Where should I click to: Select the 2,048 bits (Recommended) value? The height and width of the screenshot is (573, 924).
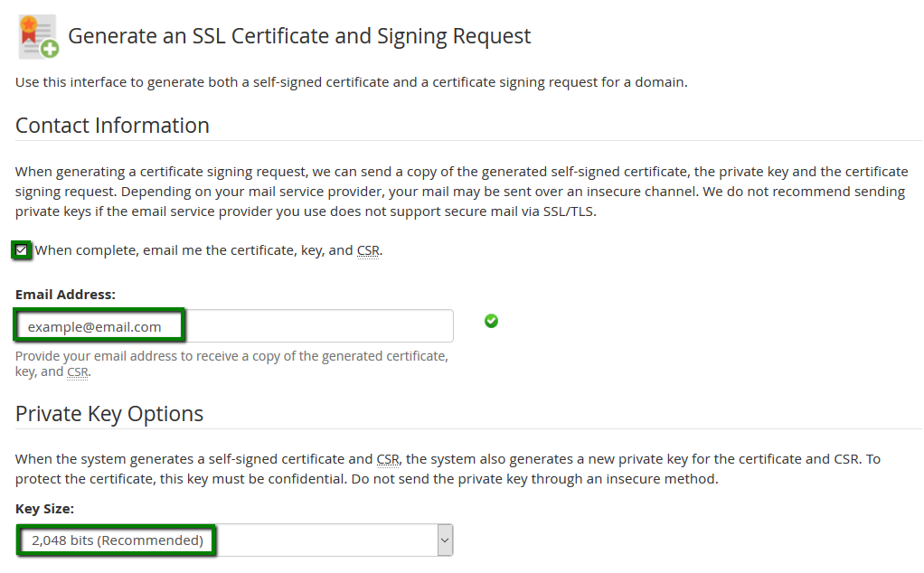(x=118, y=540)
